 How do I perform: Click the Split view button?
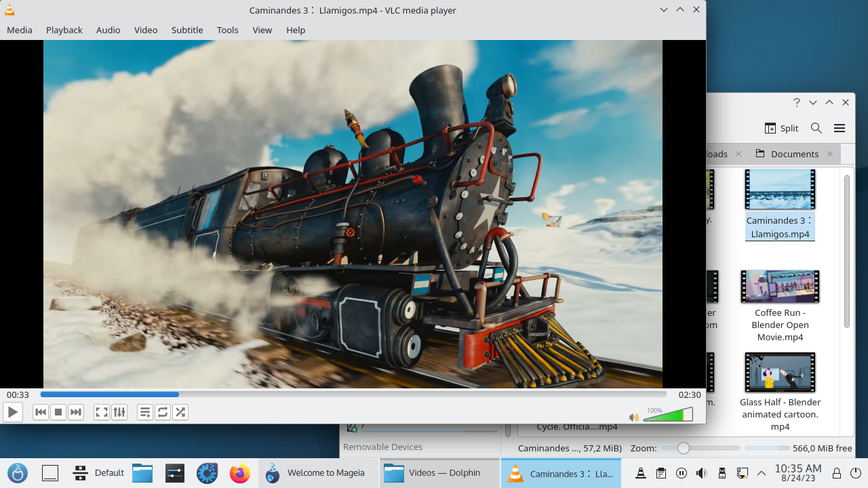click(781, 128)
